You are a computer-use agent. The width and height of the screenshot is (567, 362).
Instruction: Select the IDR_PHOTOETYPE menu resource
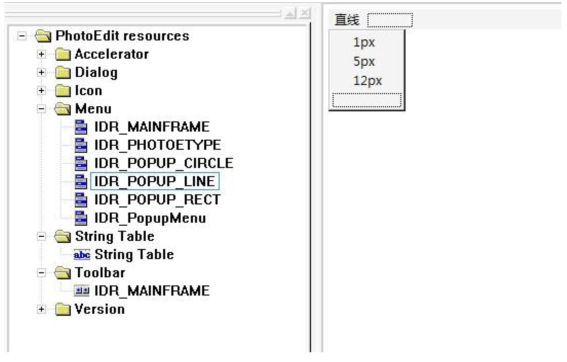[x=158, y=145]
